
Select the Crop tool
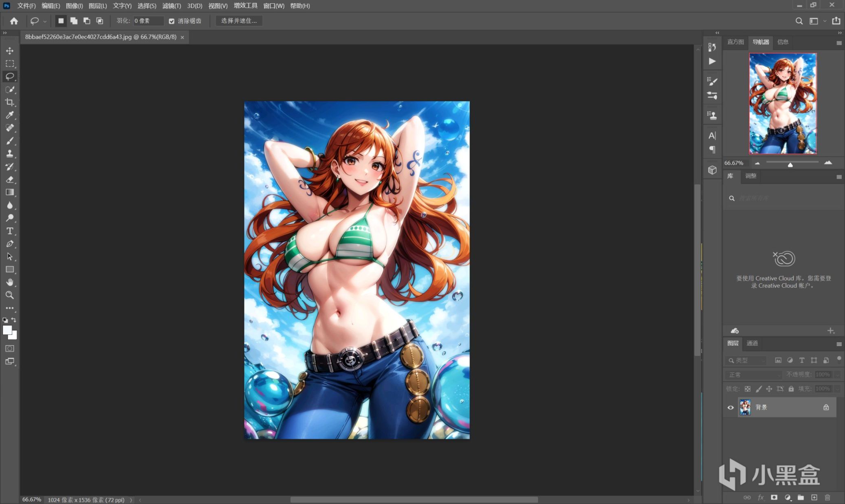tap(10, 102)
